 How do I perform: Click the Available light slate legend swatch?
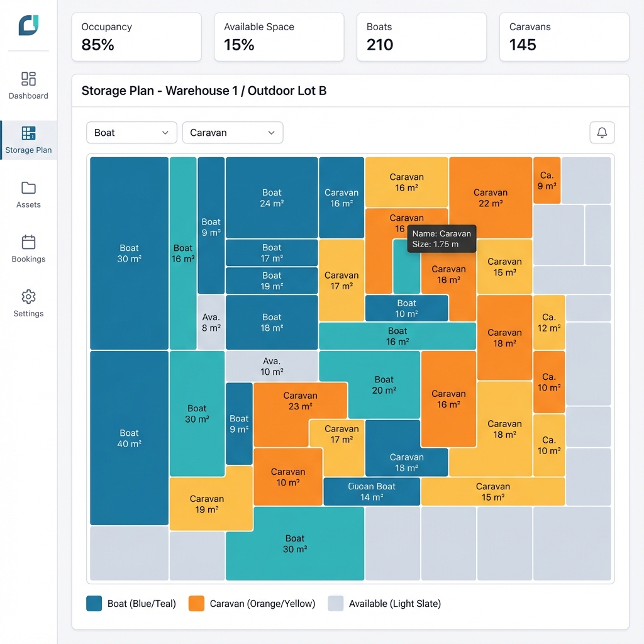pos(336,604)
